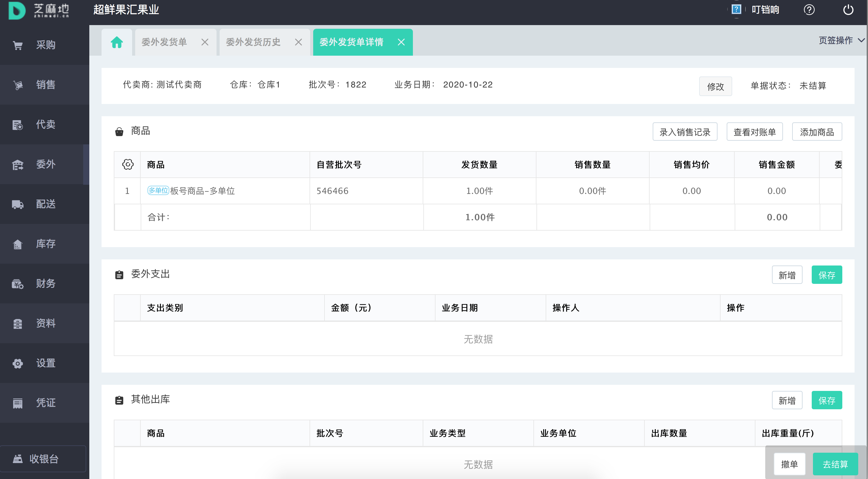868x479 pixels.
Task: Click 业务日期 value 2020-10-22
Action: pyautogui.click(x=468, y=85)
